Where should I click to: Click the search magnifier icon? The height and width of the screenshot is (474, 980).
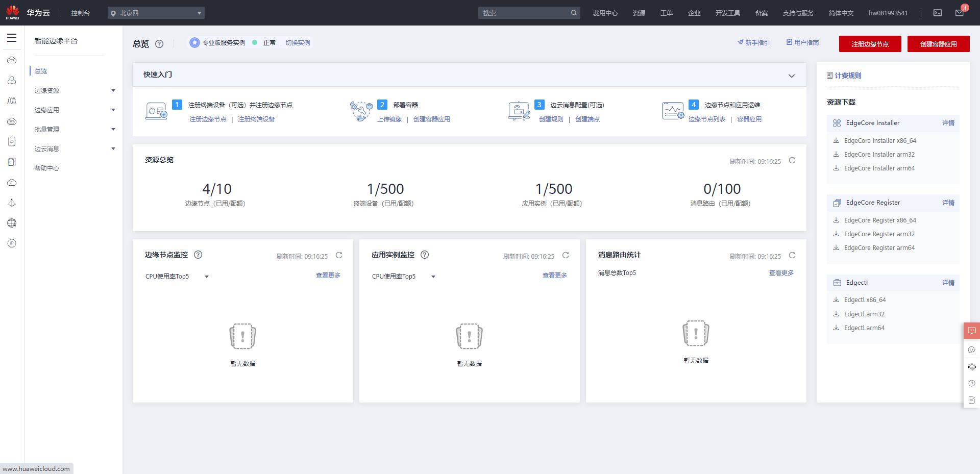point(574,13)
